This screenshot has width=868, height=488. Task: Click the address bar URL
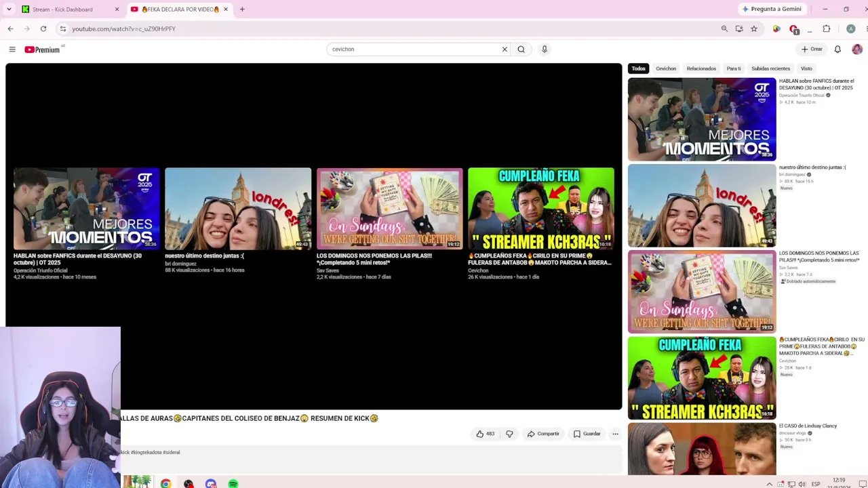click(x=123, y=29)
